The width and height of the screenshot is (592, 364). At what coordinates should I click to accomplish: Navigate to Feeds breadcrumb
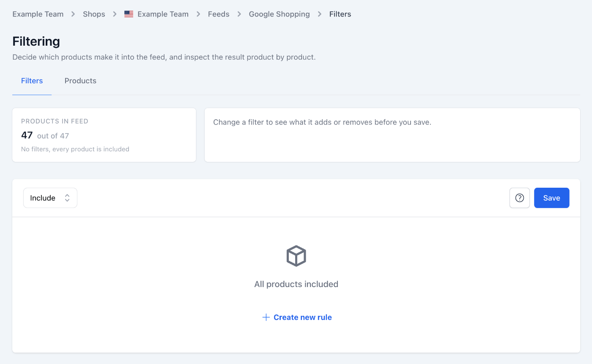[x=219, y=14]
